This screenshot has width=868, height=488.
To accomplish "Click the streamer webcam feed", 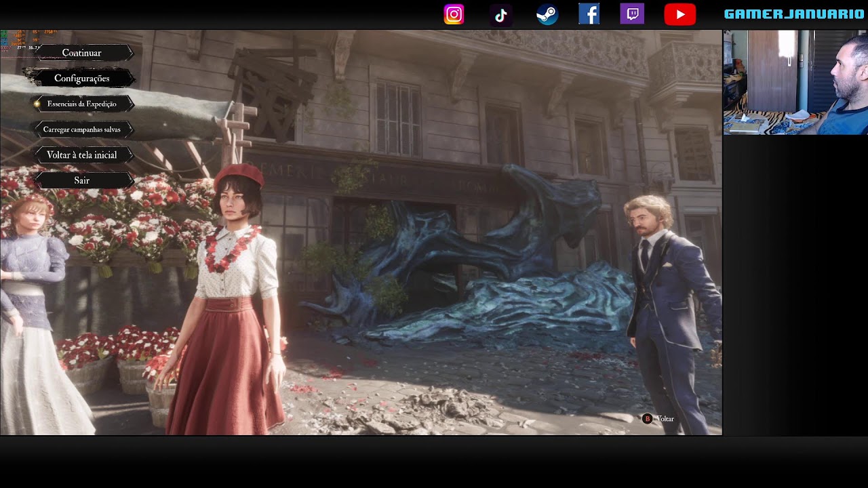I will coord(795,82).
